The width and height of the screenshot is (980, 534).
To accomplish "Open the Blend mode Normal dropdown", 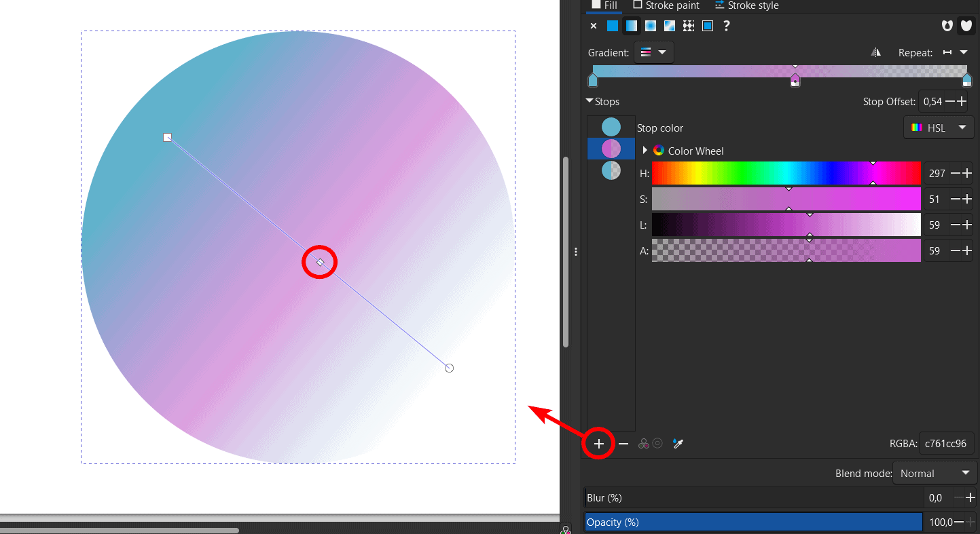I will 935,473.
